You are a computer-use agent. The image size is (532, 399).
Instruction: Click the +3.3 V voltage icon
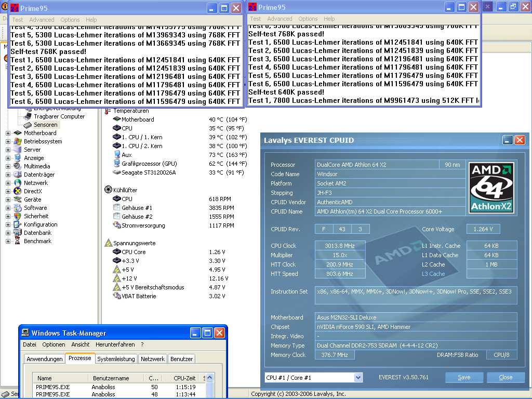[117, 260]
